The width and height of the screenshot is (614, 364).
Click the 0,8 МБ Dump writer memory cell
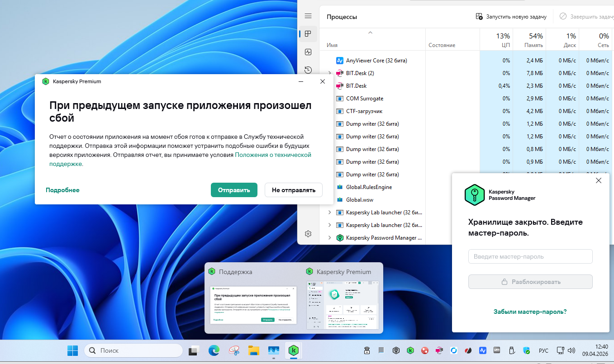tap(535, 149)
